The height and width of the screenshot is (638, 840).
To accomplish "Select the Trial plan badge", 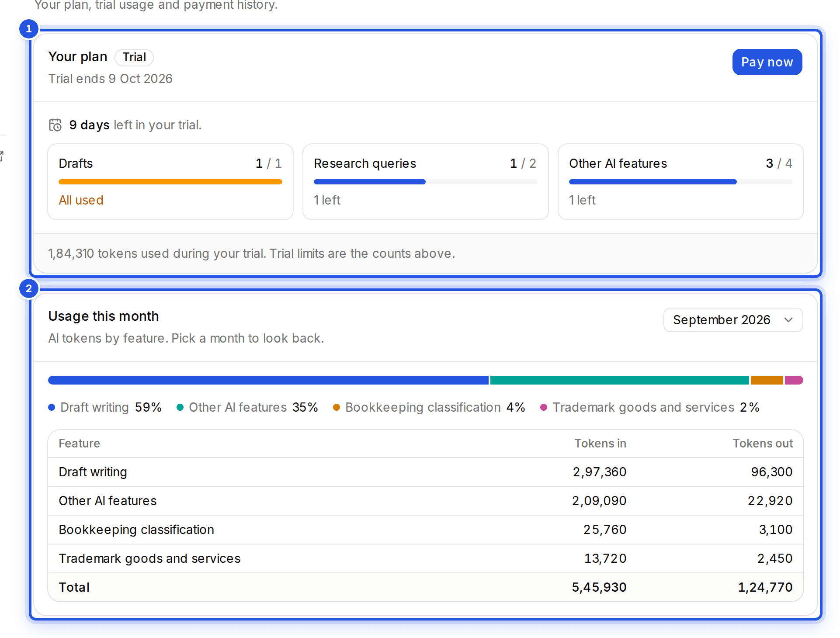I will coord(134,57).
